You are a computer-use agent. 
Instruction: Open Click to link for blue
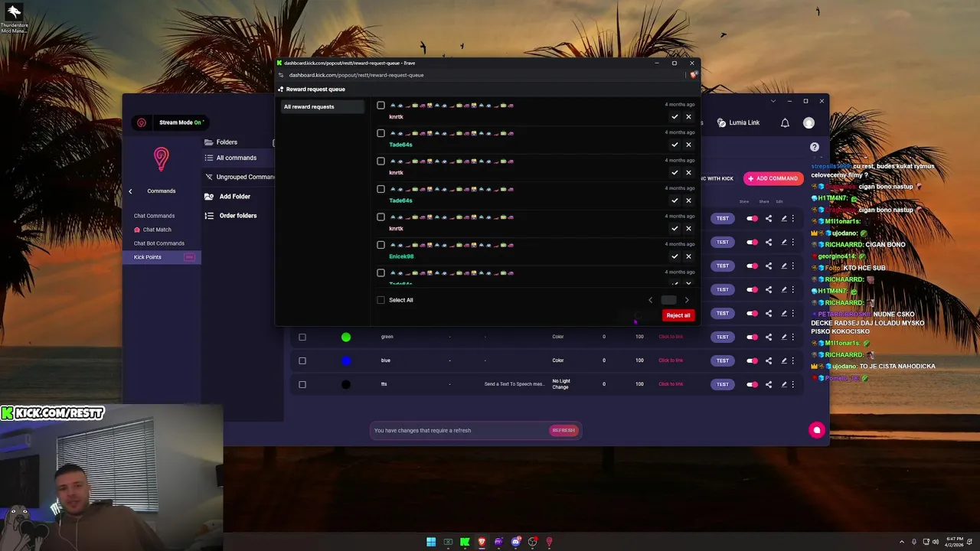(671, 360)
